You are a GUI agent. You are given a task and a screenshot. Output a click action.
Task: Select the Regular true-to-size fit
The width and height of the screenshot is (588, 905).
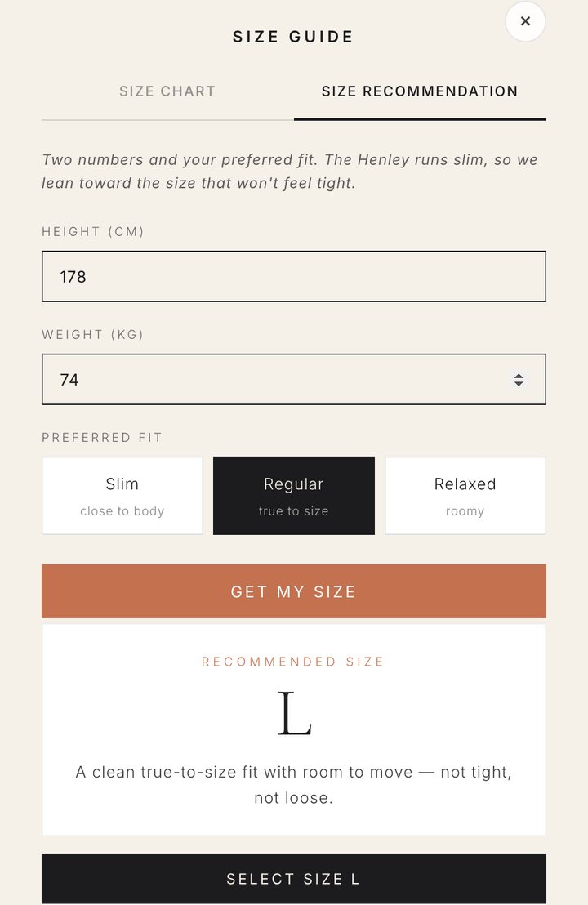(294, 496)
